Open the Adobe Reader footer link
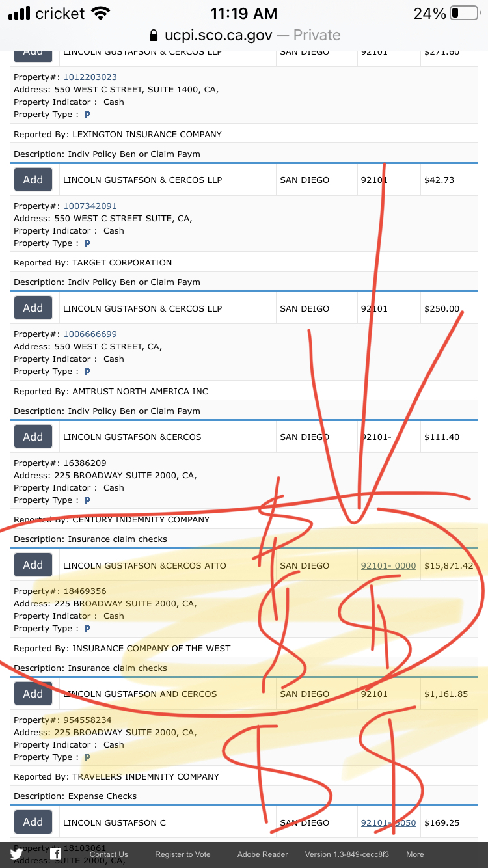Viewport: 488px width, 868px height. click(x=262, y=854)
